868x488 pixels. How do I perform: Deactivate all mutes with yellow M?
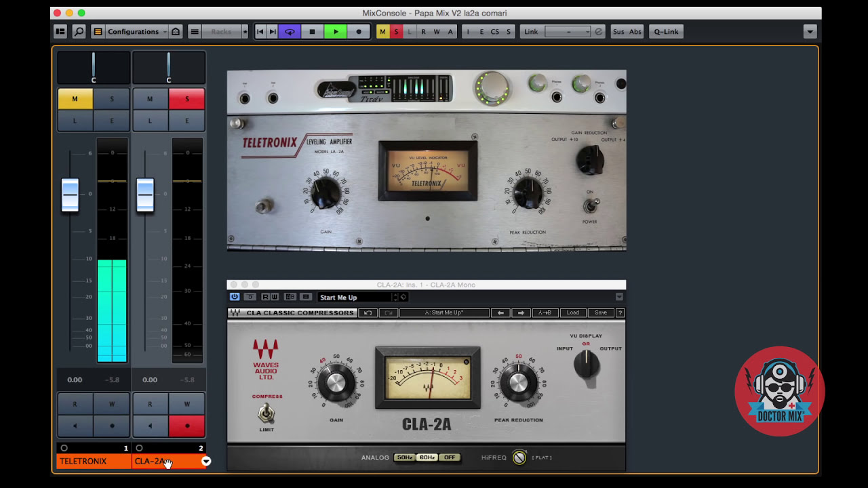[383, 32]
